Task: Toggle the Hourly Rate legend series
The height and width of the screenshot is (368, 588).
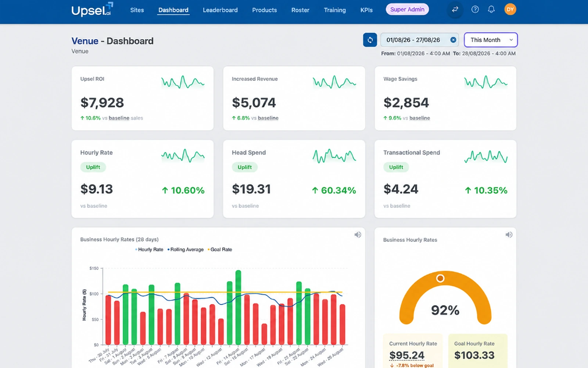Action: (149, 250)
